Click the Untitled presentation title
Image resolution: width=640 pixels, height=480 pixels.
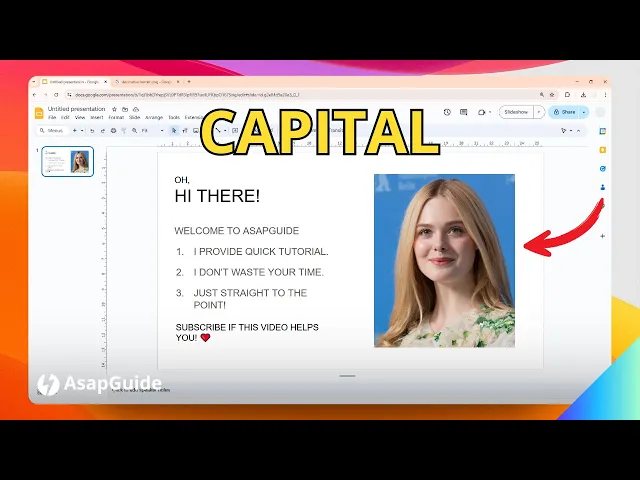76,109
